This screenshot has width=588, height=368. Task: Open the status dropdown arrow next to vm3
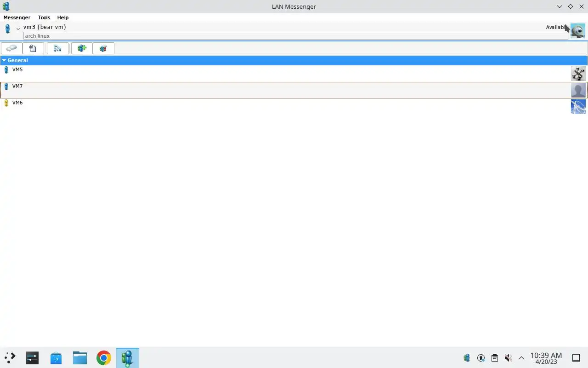pos(18,29)
